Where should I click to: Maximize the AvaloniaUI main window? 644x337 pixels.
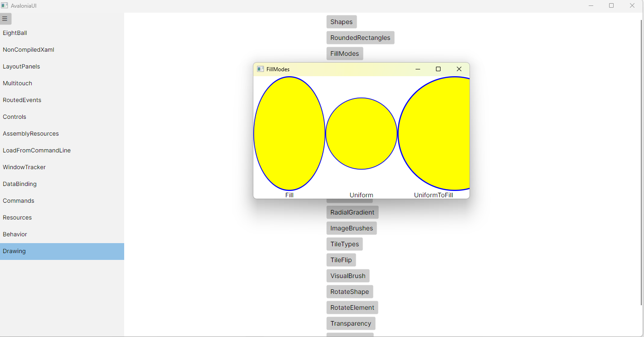point(611,5)
